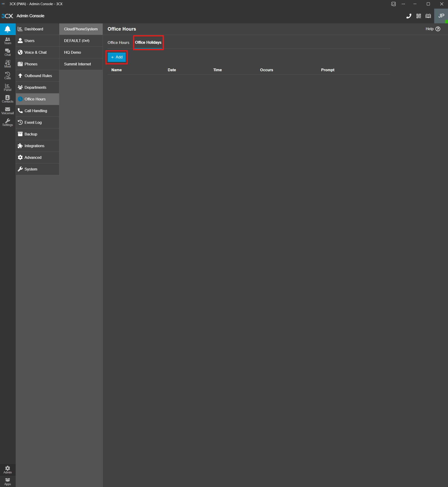
Task: Select the Office Holidays tab
Action: [x=148, y=43]
